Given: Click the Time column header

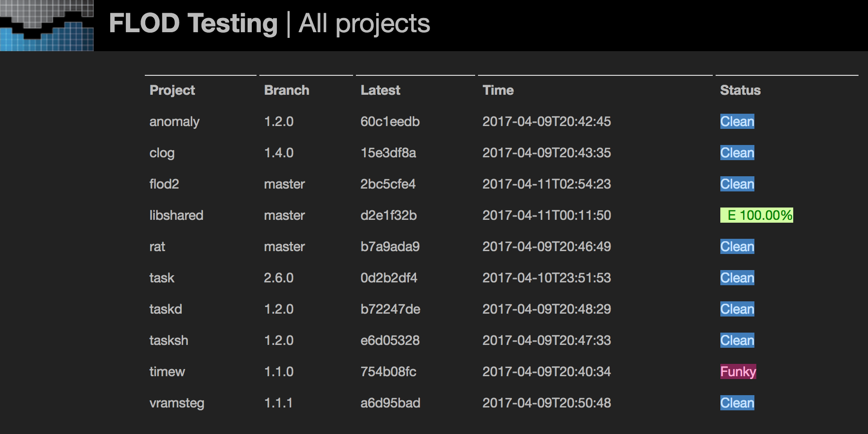Looking at the screenshot, I should click(498, 90).
